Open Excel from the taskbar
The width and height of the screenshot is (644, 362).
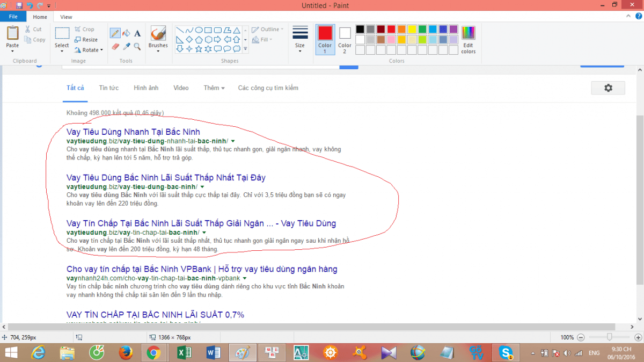click(185, 352)
